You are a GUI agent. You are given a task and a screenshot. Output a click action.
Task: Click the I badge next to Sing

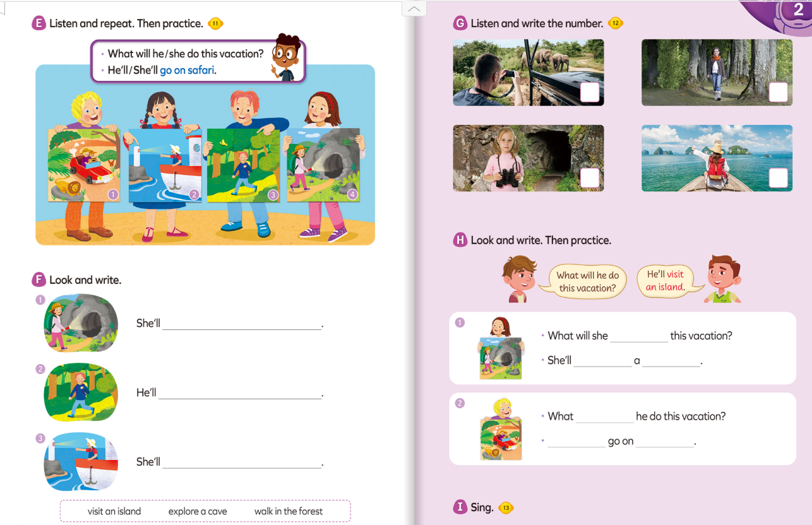(460, 507)
